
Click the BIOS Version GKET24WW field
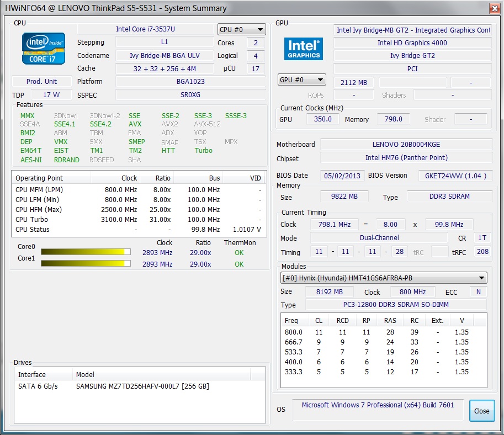point(455,176)
